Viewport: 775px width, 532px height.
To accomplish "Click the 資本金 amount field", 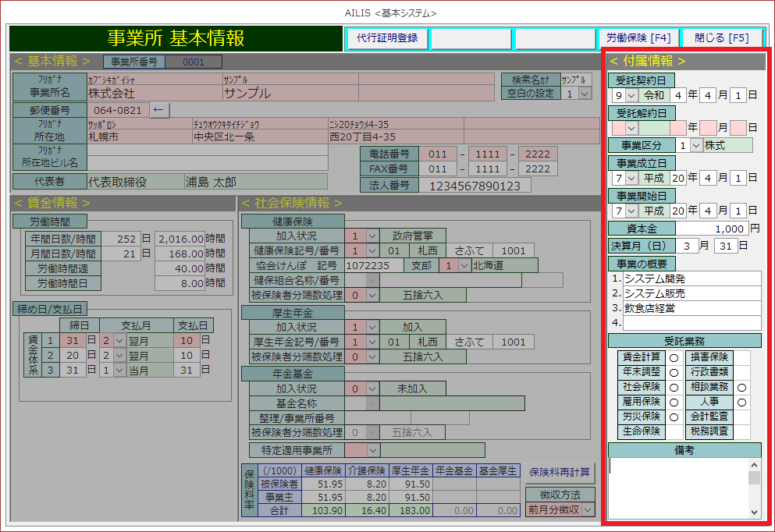I will [x=711, y=229].
